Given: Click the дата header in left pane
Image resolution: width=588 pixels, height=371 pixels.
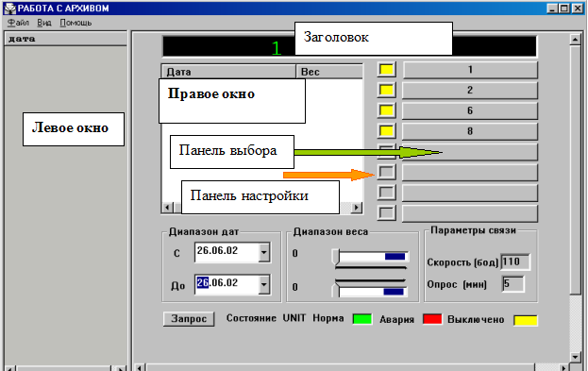Looking at the screenshot, I should point(66,39).
